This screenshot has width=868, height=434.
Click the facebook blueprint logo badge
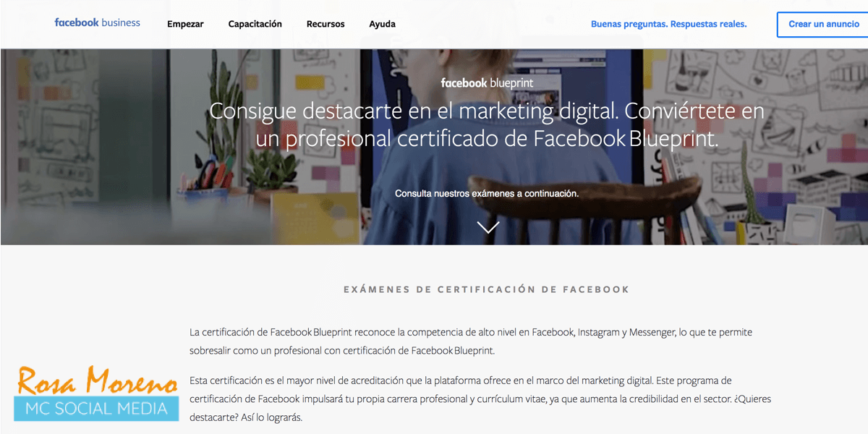point(487,82)
